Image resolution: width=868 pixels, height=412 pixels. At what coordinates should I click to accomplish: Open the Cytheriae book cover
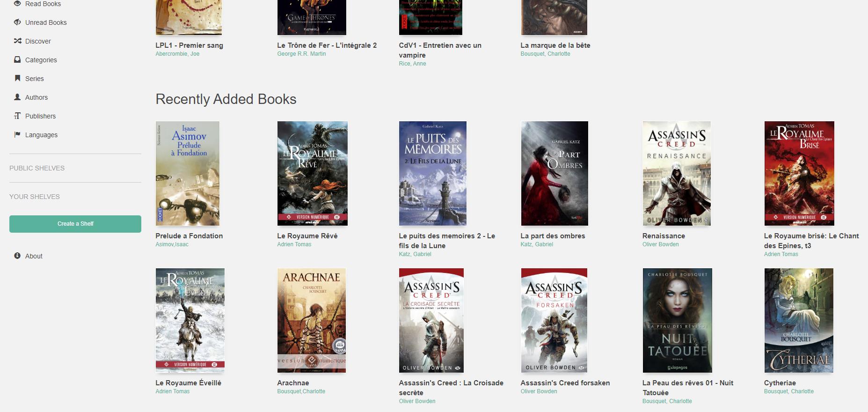click(799, 321)
